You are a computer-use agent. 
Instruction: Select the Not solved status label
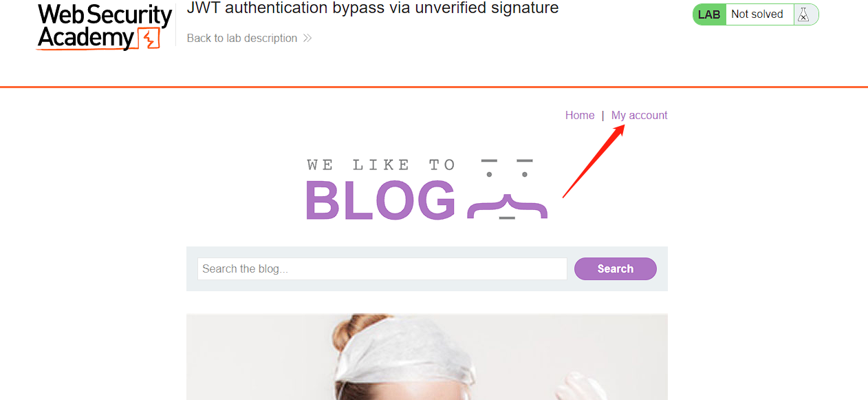tap(757, 14)
